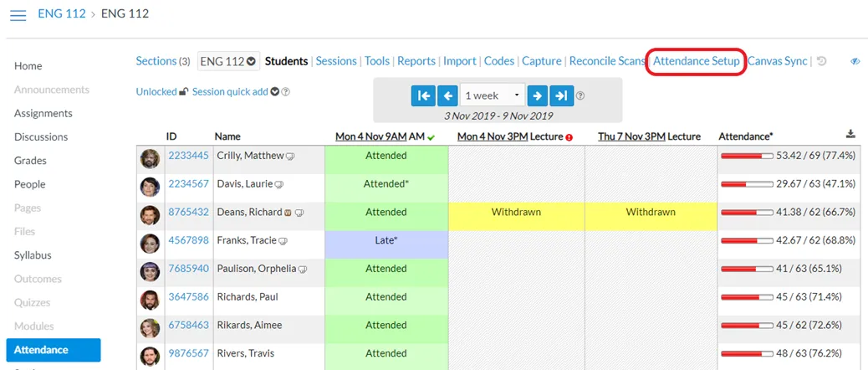Click help icon next to week navigation

click(x=580, y=95)
